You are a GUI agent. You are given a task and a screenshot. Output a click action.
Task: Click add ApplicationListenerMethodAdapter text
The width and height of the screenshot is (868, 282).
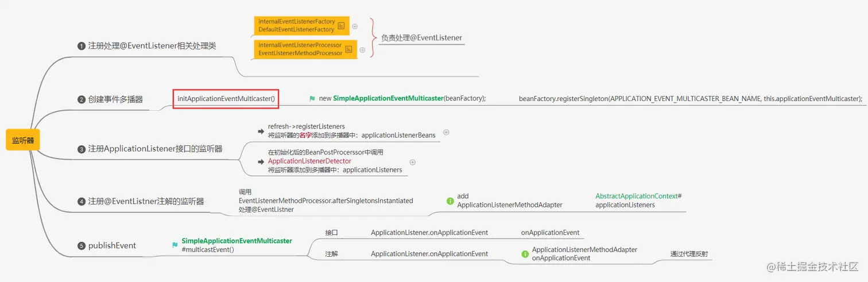coord(510,200)
